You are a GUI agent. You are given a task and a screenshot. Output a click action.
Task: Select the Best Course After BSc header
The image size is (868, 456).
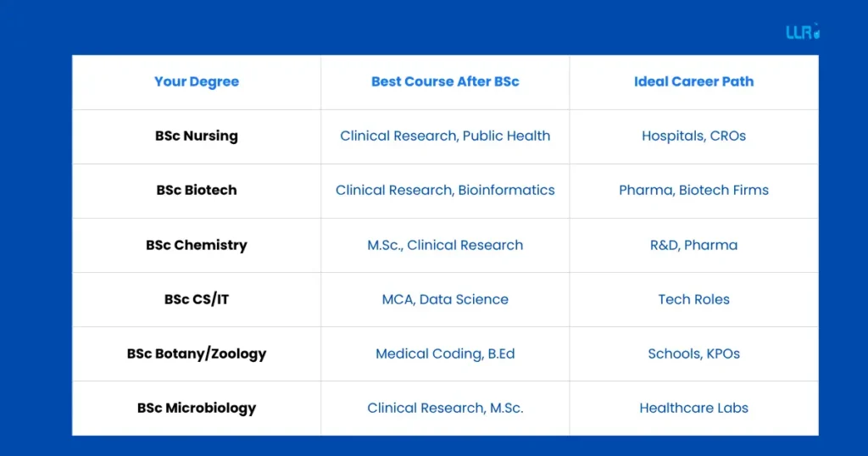tap(445, 82)
